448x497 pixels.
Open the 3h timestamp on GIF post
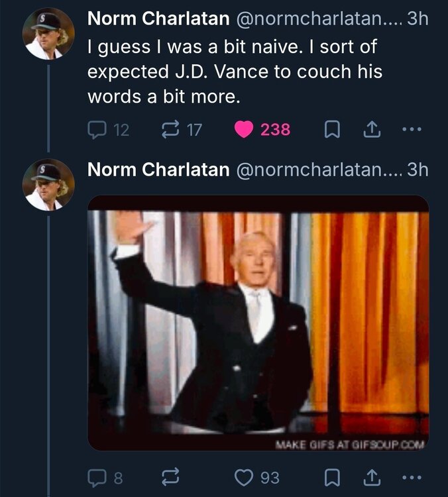(x=418, y=170)
